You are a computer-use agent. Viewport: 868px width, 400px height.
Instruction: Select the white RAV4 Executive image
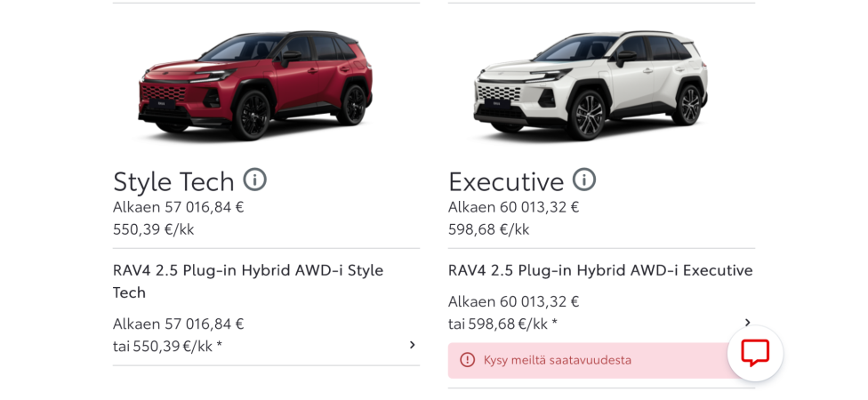tap(591, 84)
